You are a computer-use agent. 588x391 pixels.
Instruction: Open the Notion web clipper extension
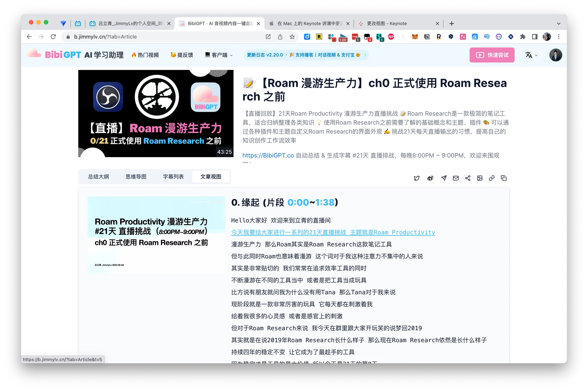[427, 37]
